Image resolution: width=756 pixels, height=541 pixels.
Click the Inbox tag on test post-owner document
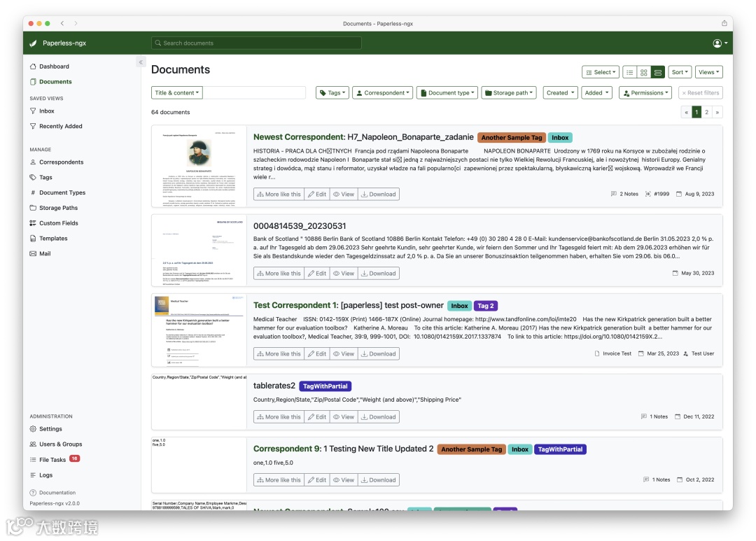point(459,306)
